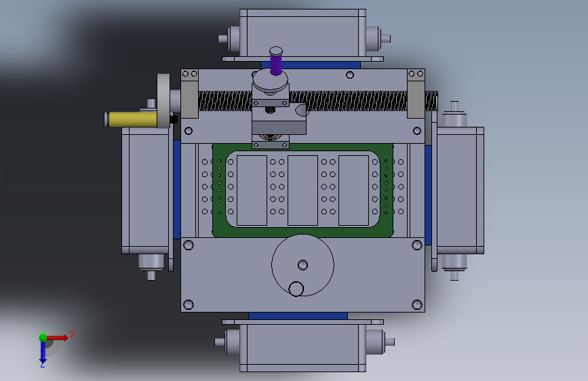Pick the green gasket frame
Image resolution: width=588 pixels, height=381 pixels.
click(x=302, y=231)
